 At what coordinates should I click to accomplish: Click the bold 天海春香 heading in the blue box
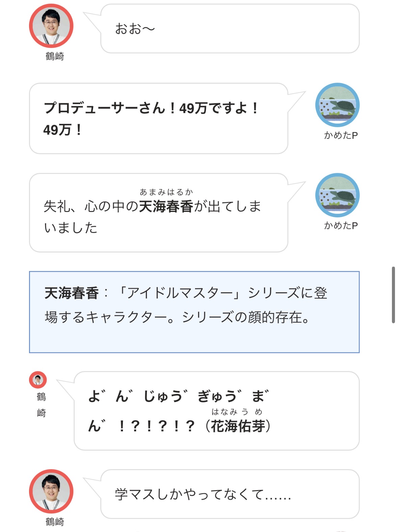[72, 293]
